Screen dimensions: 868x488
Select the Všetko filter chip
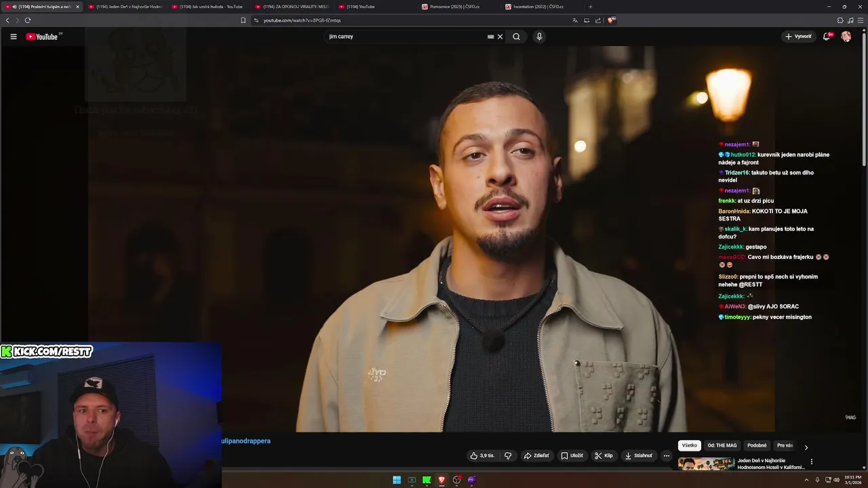(x=690, y=445)
